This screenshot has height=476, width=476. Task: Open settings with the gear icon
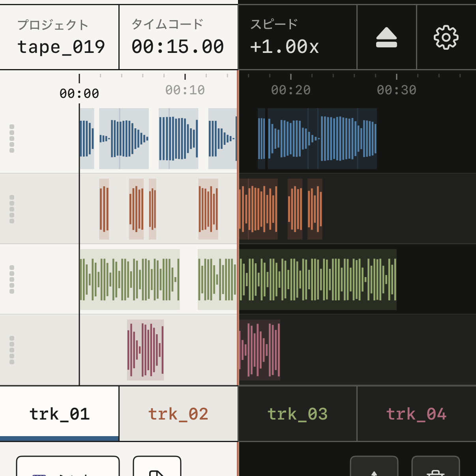(x=446, y=37)
